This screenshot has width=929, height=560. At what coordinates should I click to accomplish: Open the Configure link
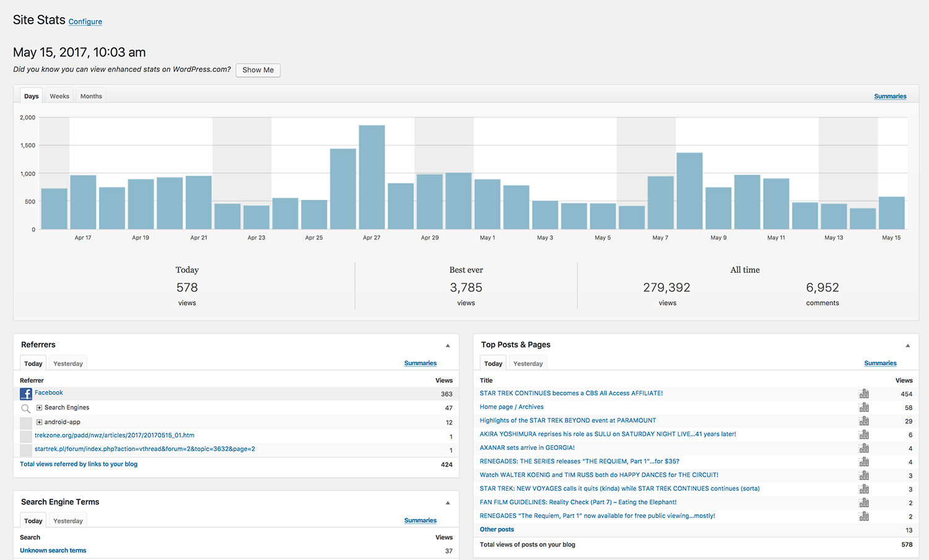click(85, 22)
